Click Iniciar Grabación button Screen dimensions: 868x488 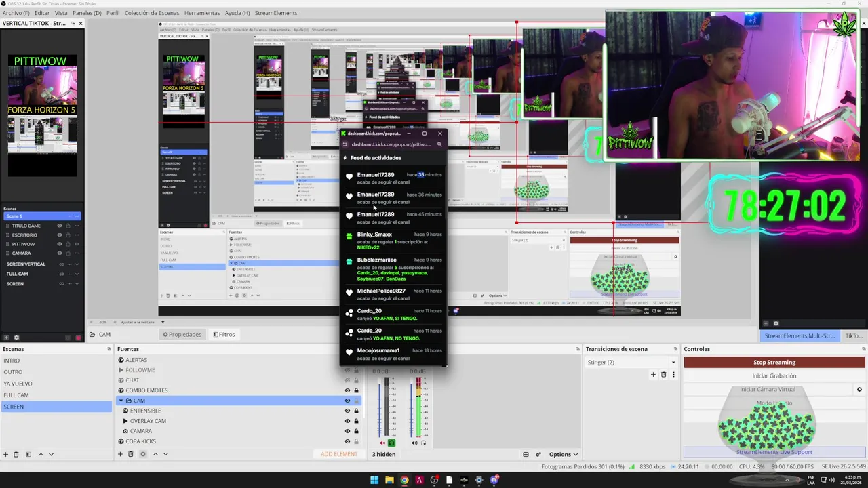[774, 375]
